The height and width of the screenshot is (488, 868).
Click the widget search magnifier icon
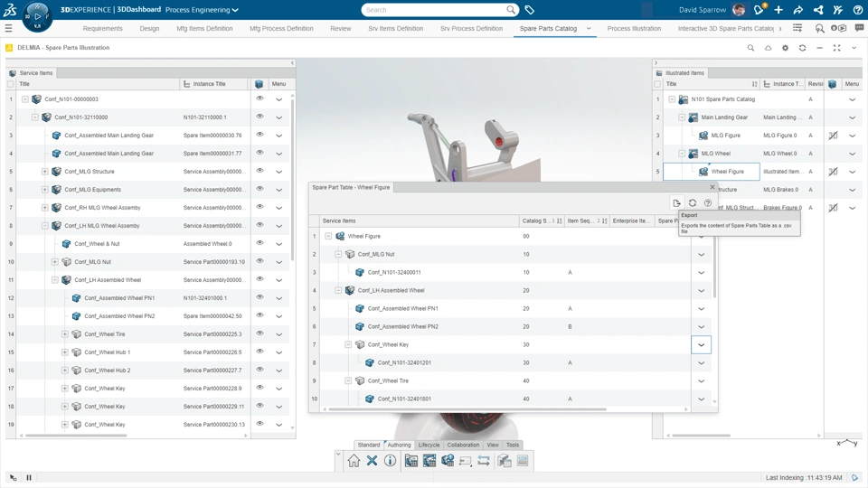click(750, 48)
